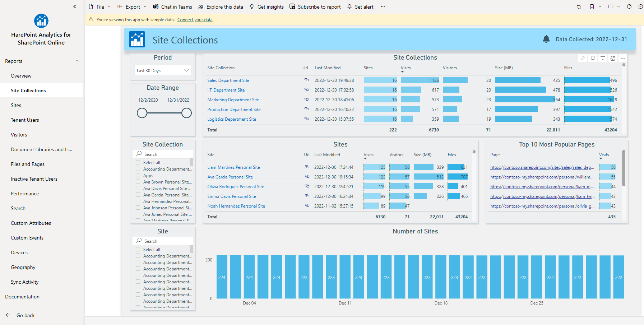Check Select all in Site Collection slicer

pos(138,162)
